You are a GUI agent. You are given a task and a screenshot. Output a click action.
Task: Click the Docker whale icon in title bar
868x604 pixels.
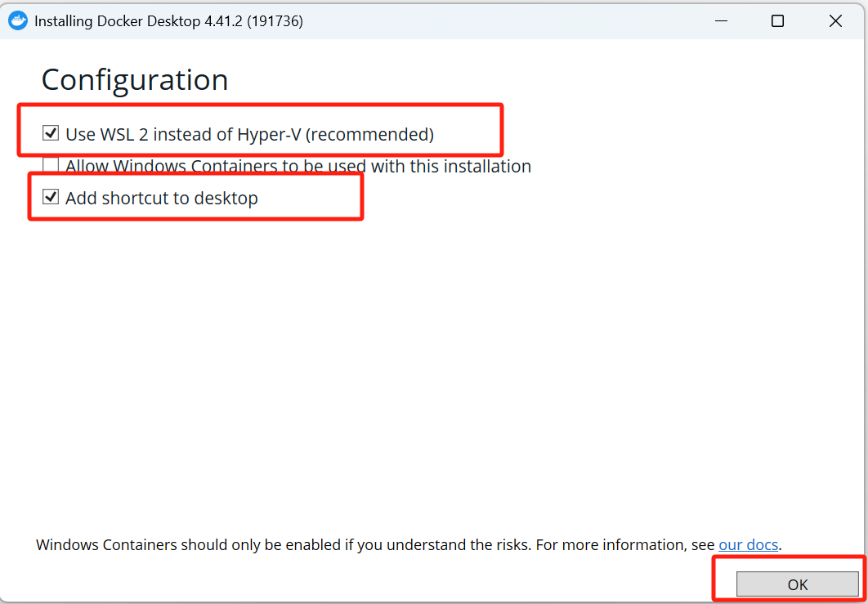[x=18, y=21]
